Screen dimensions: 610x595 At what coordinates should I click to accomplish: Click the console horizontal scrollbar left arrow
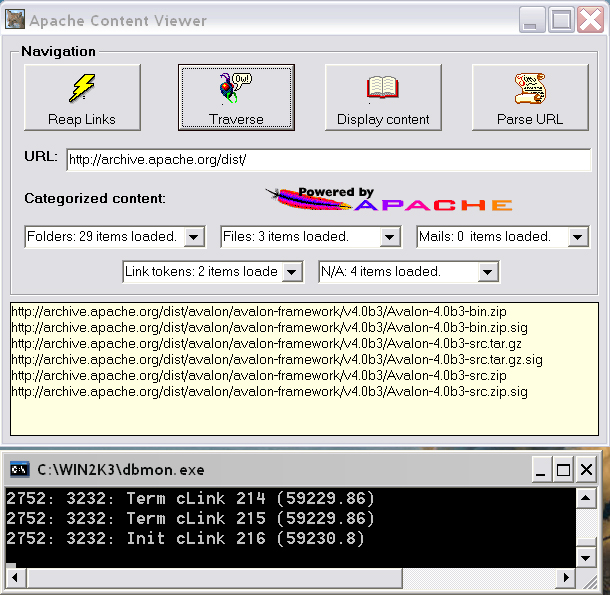click(x=14, y=578)
